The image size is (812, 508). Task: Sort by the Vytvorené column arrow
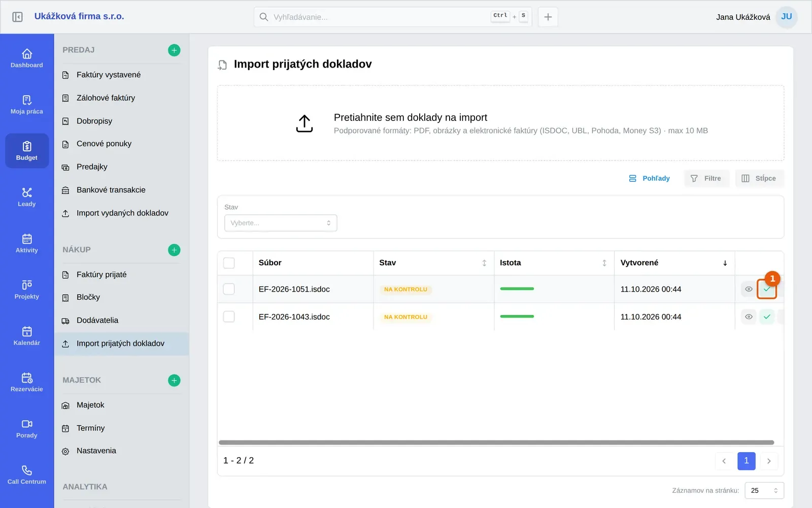pyautogui.click(x=725, y=263)
